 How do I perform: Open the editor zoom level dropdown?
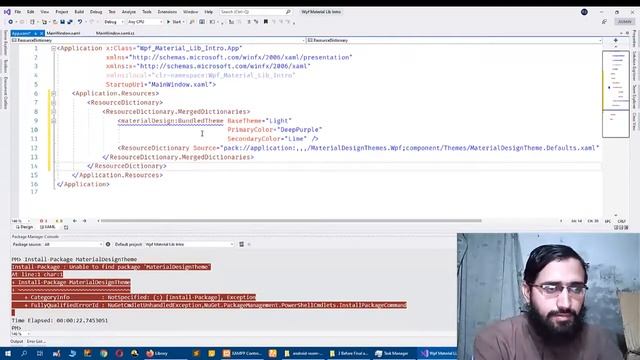[21, 221]
